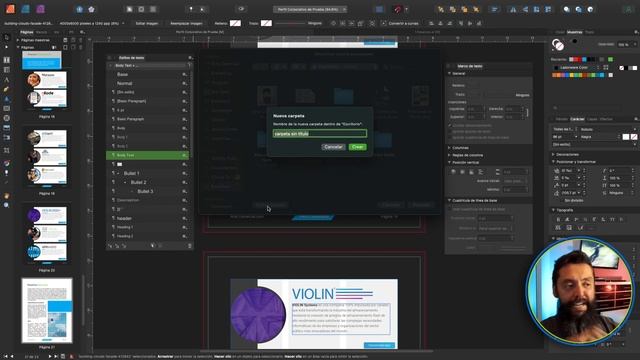
Task: Open the snapping options dropdown arrow
Action: 406,9
